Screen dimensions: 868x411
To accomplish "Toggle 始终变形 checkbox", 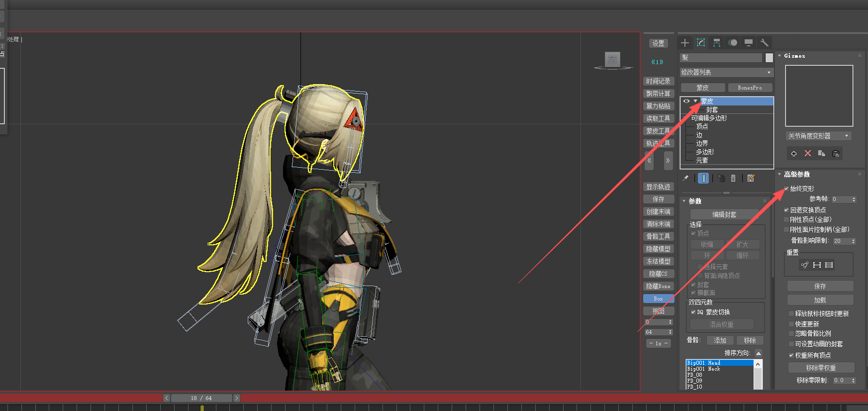I will 786,189.
